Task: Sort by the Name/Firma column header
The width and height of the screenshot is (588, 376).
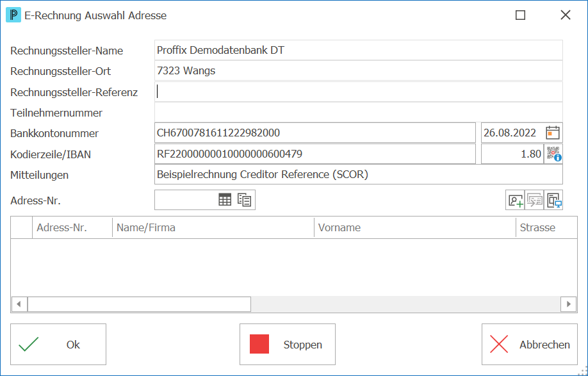Action: point(213,227)
